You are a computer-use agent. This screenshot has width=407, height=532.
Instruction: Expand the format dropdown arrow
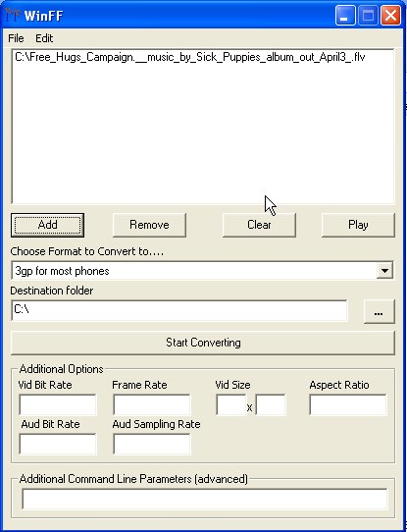pyautogui.click(x=384, y=271)
